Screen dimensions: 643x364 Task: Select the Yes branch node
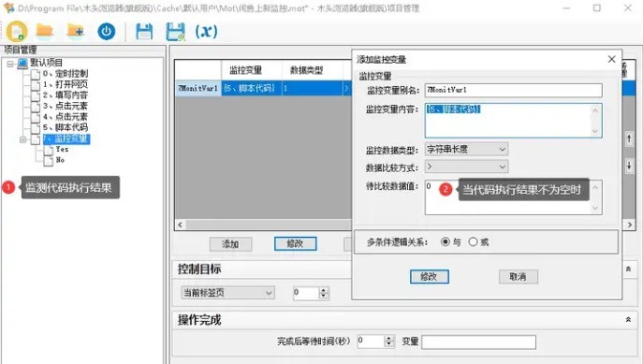coord(62,149)
